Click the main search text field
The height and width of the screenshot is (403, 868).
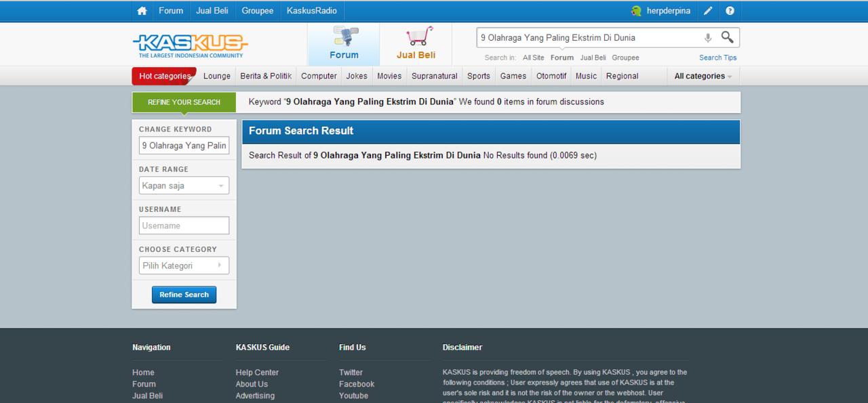coord(589,38)
